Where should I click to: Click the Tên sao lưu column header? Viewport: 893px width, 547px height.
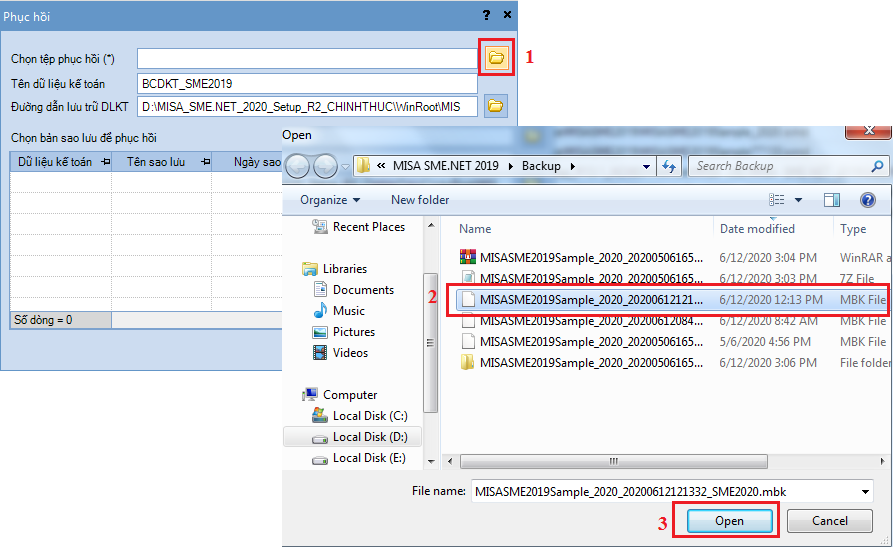coord(162,162)
